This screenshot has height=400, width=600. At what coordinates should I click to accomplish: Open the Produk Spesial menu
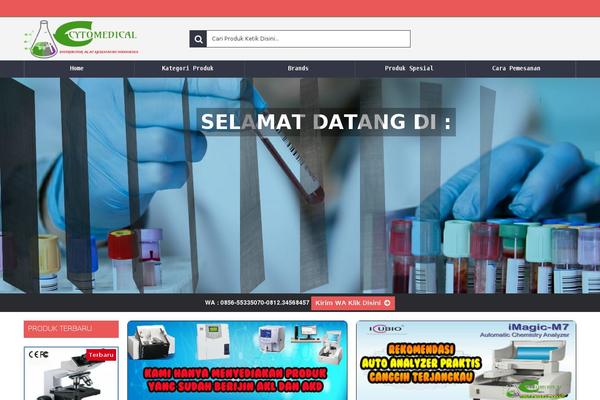pyautogui.click(x=409, y=69)
